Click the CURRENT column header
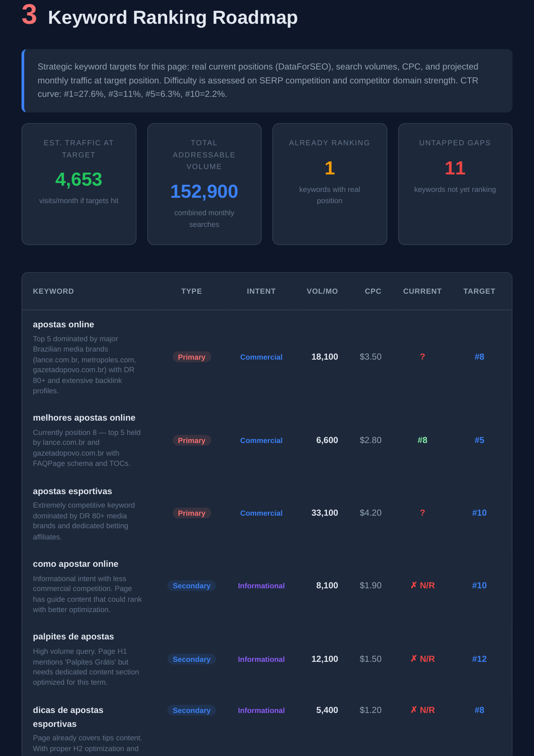 422,291
